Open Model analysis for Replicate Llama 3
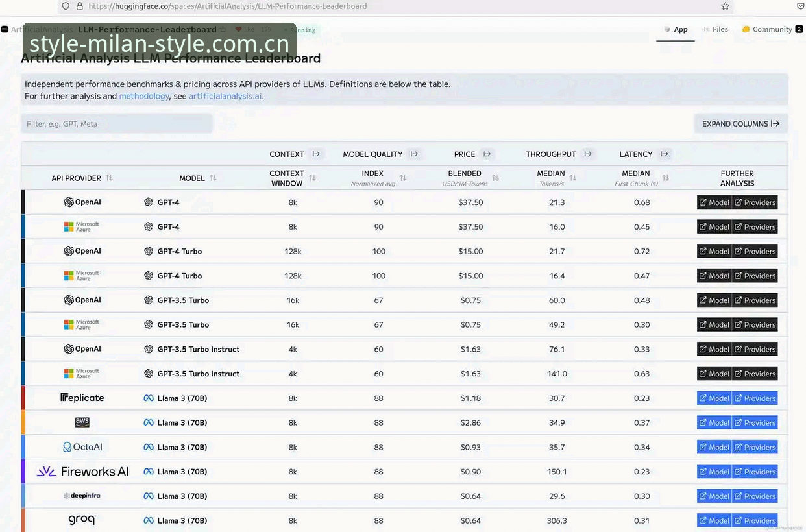Screen dimensions: 806x532 [x=714, y=398]
